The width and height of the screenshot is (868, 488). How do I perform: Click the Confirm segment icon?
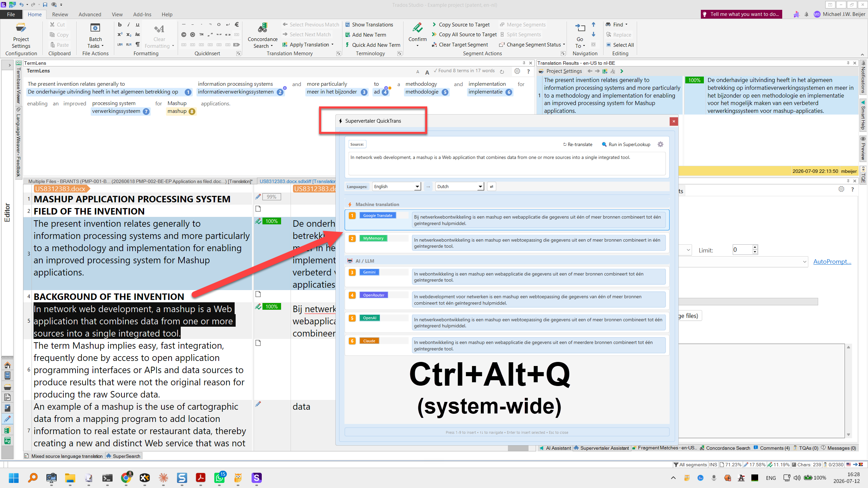pyautogui.click(x=417, y=28)
